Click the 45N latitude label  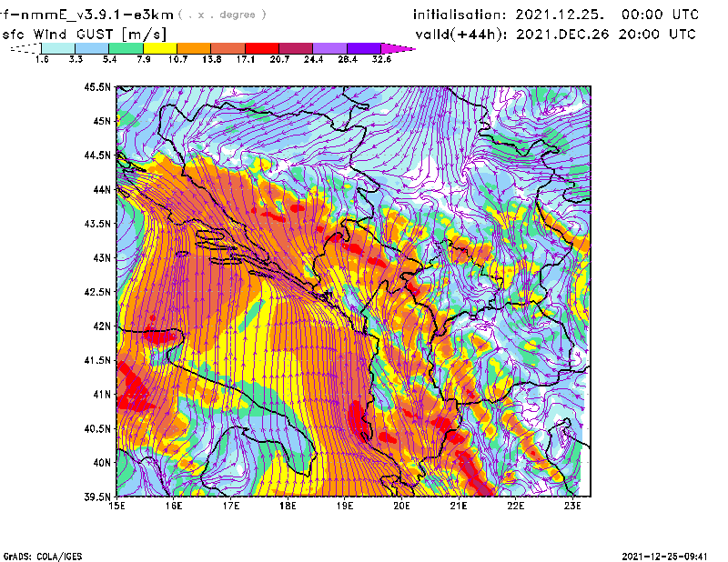coord(102,121)
